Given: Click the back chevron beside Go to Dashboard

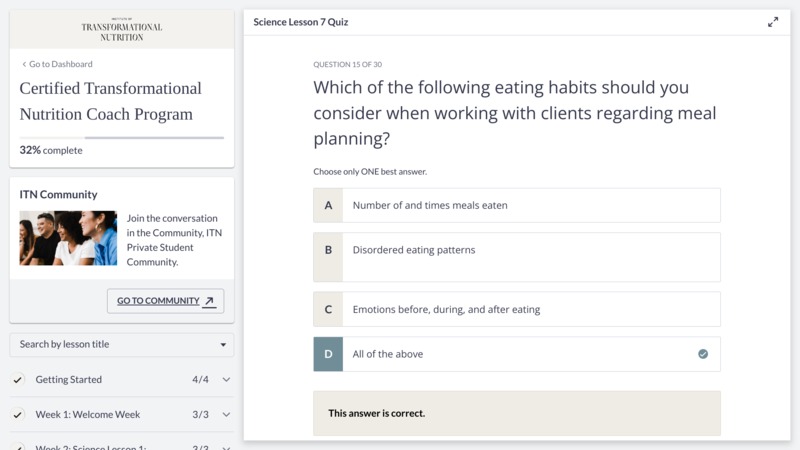Looking at the screenshot, I should 23,64.
